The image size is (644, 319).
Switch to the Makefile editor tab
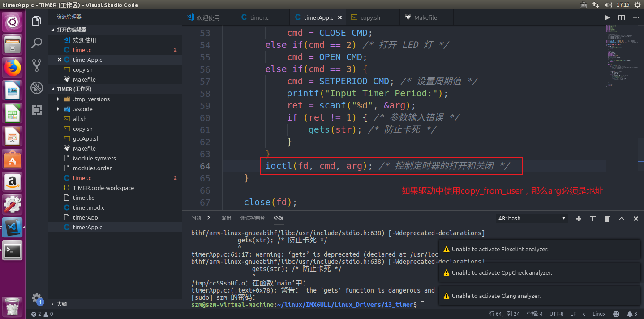(x=425, y=17)
